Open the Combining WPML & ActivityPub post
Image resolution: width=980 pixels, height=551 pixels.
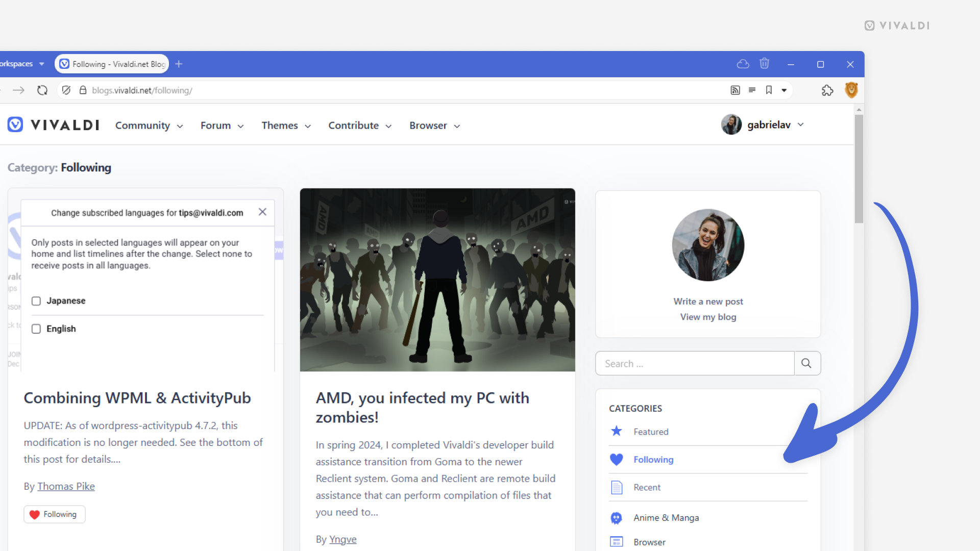tap(137, 398)
